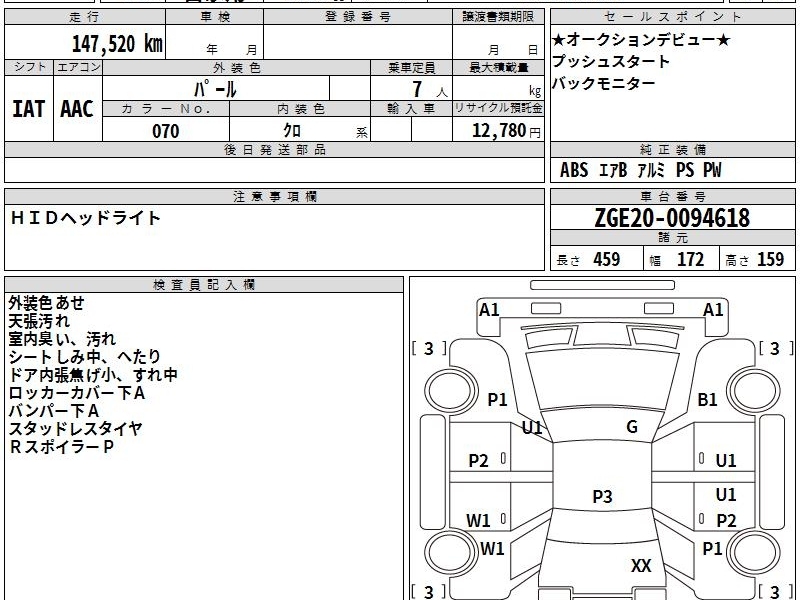Click the "XX" mark on the rear diagram
This screenshot has height=600, width=800.
(x=641, y=565)
